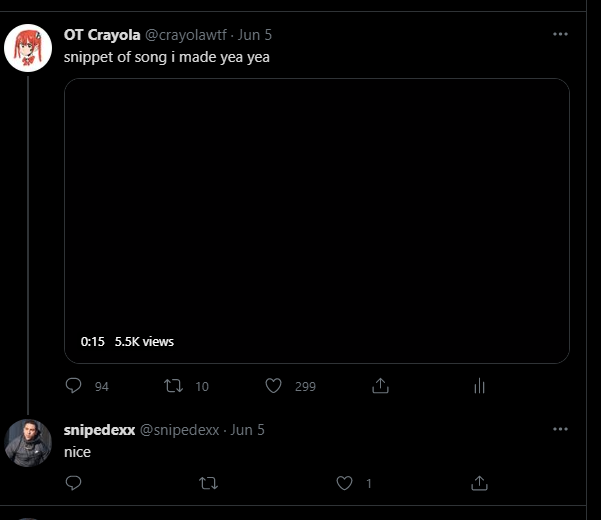View analytics for OT Crayola's tweet
This screenshot has width=601, height=520.
tap(479, 386)
